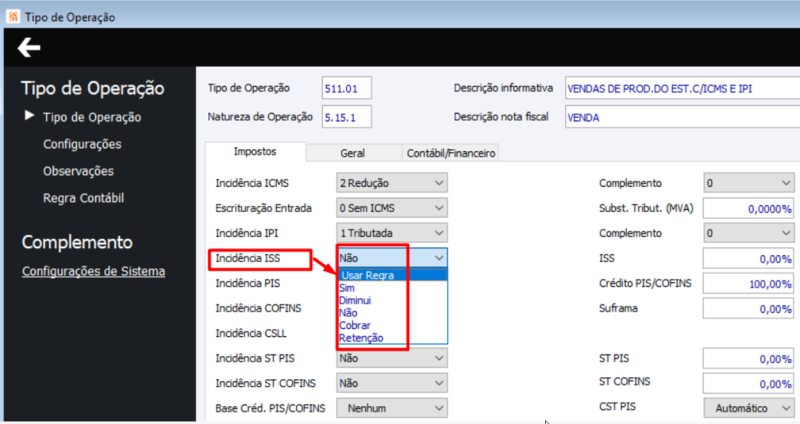
Task: Open the Base Créd. PIS/COFINS dropdown
Action: click(392, 408)
